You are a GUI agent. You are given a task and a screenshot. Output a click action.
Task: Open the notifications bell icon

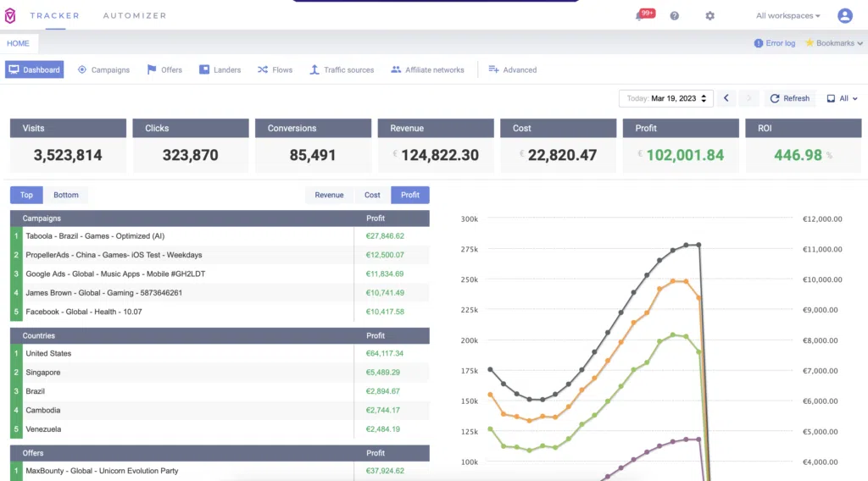(x=639, y=16)
